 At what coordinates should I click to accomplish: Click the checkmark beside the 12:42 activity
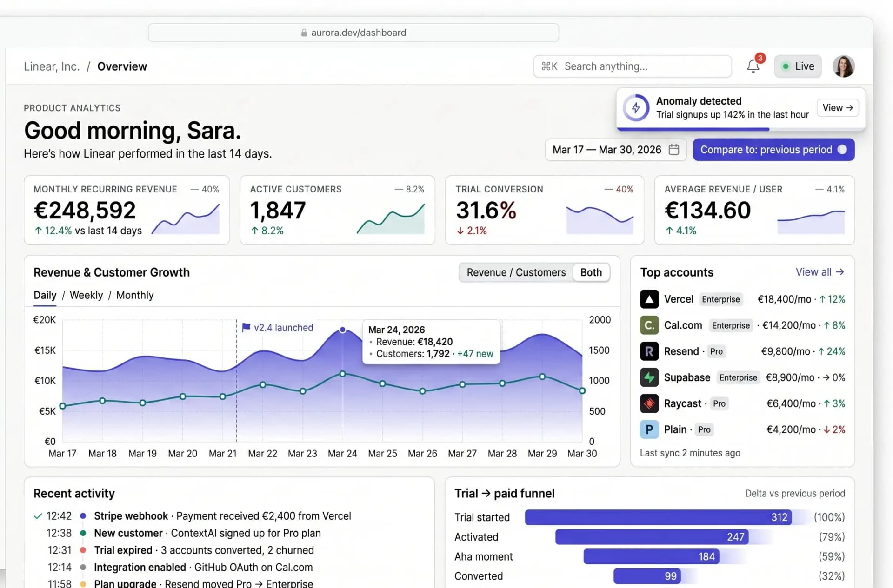[38, 516]
